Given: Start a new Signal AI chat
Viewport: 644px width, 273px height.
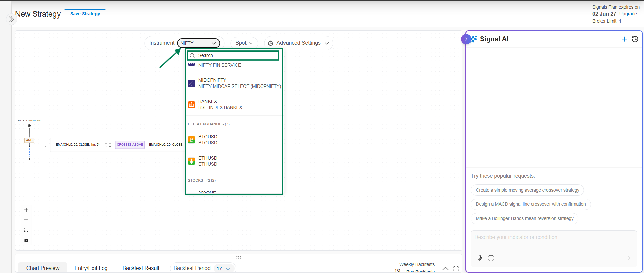Looking at the screenshot, I should 624,39.
